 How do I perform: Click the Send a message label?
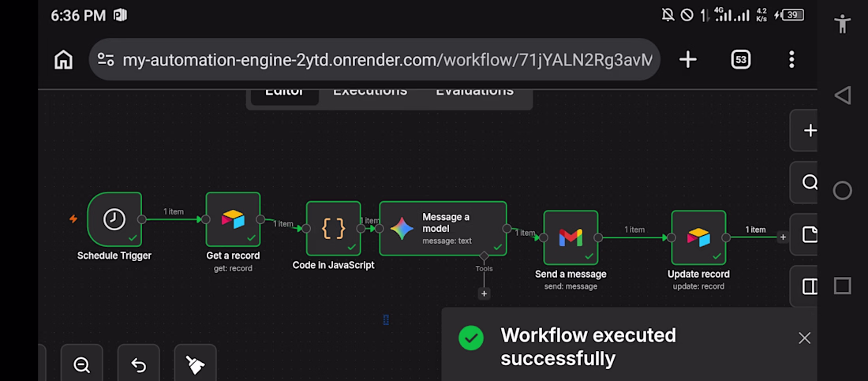[x=571, y=275]
